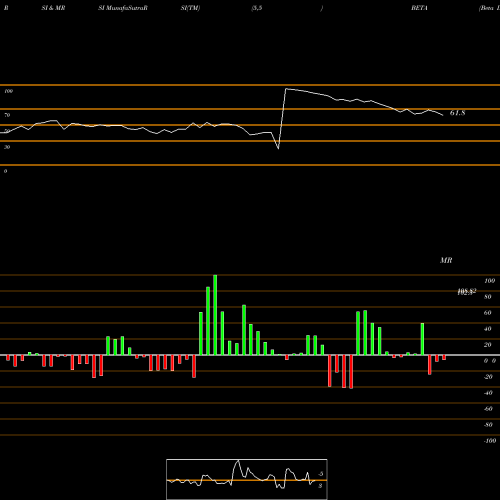Click the RSI axis 0 label at left
The image size is (500, 500).
5,171
